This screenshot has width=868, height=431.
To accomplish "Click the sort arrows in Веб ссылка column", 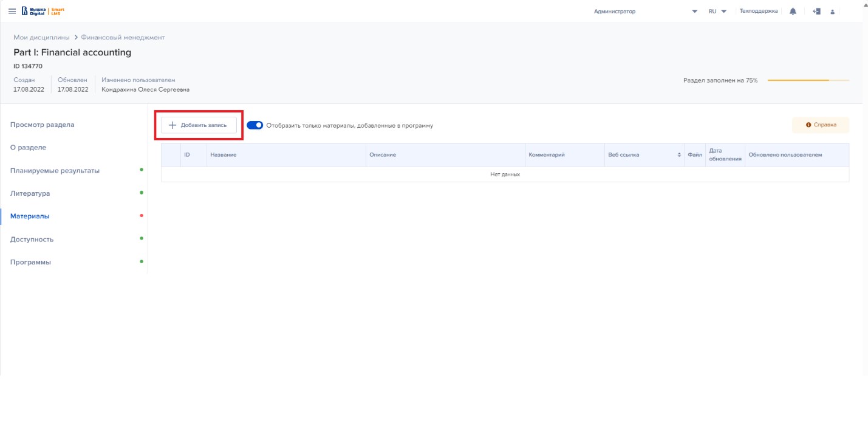I will click(679, 155).
